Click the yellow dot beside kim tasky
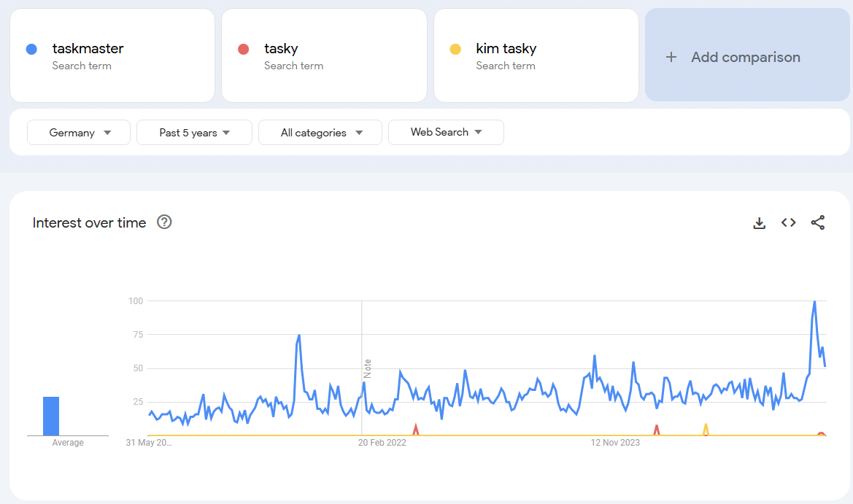This screenshot has width=853, height=504. 455,49
